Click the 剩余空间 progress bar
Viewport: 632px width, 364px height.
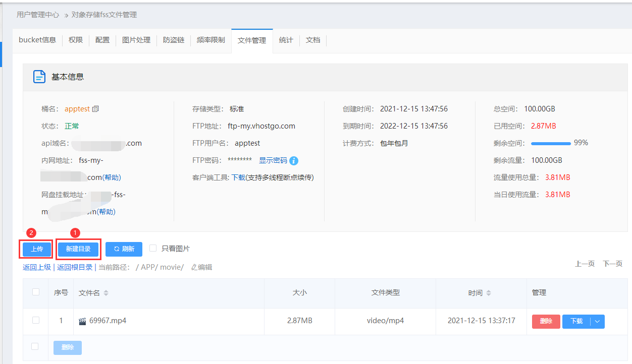tap(551, 143)
